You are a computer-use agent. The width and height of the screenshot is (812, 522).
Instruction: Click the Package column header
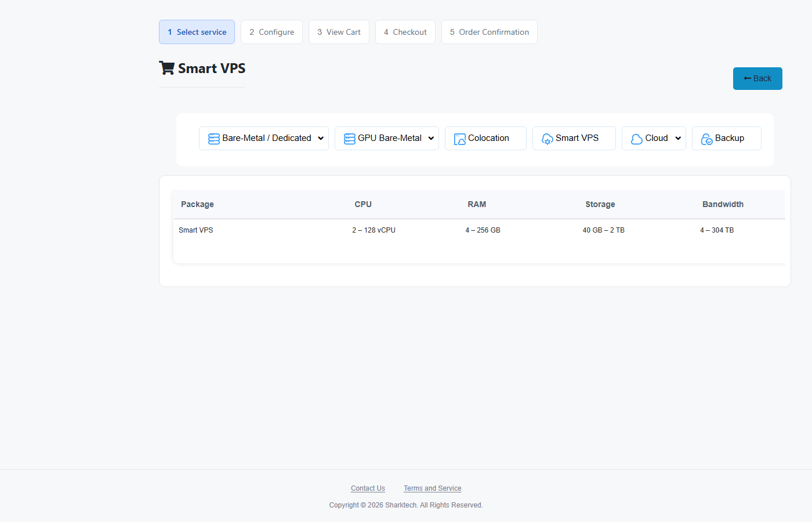click(x=197, y=204)
